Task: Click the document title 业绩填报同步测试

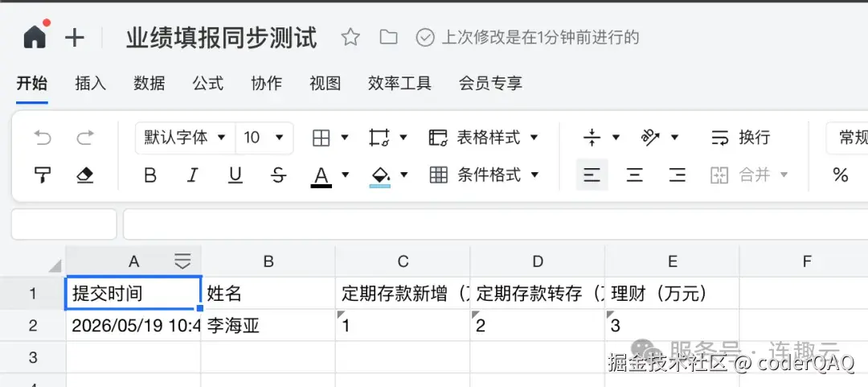Action: pos(222,38)
